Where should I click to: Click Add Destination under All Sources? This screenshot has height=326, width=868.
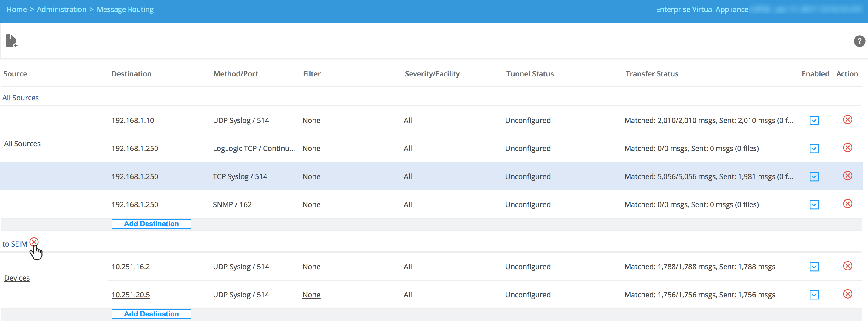151,224
